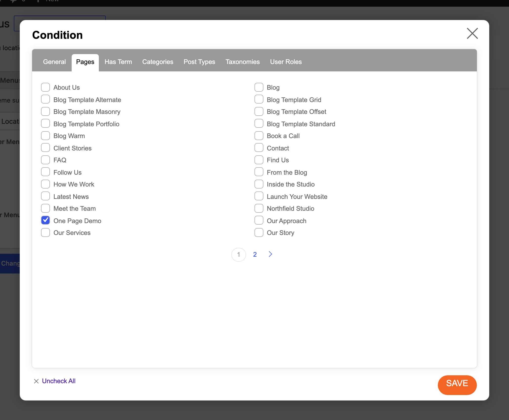Tick the Client Stories checkbox
The height and width of the screenshot is (420, 509).
(45, 148)
